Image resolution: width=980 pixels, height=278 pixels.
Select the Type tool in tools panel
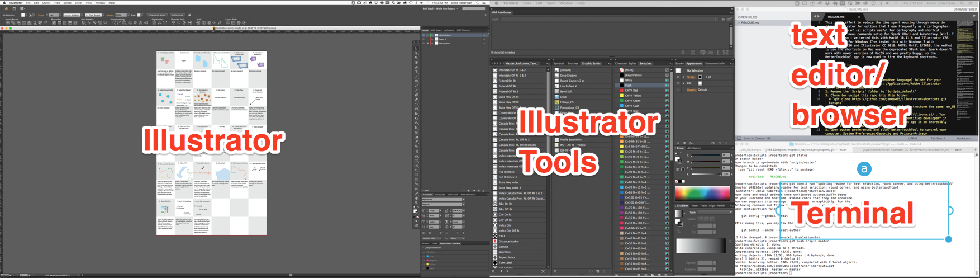point(416,72)
